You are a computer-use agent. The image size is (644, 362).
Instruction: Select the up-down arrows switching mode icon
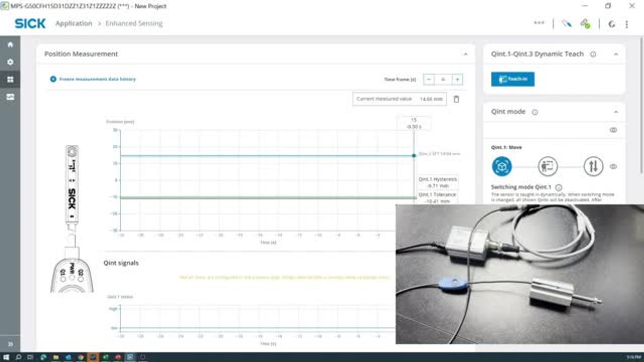pos(593,166)
